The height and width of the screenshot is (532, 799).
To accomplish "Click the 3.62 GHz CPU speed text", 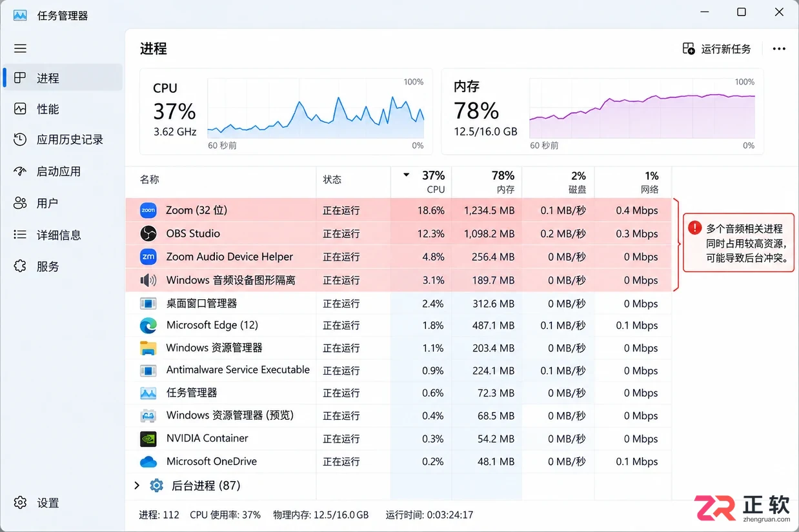I will pyautogui.click(x=175, y=132).
